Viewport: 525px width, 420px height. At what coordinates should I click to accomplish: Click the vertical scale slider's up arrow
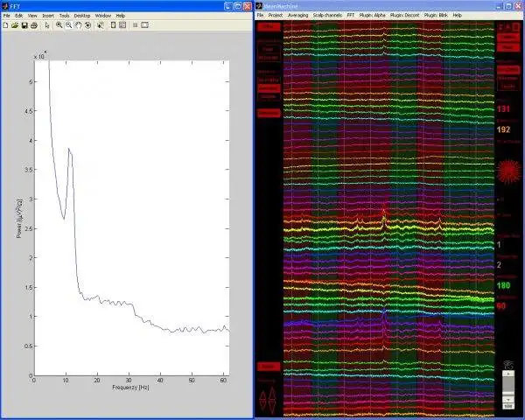point(507,373)
